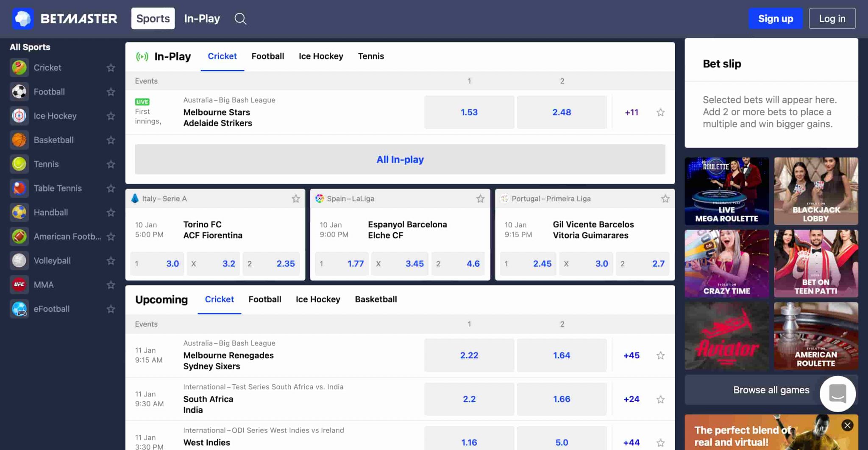868x450 pixels.
Task: Toggle the Tennis favorite star
Action: (x=111, y=165)
